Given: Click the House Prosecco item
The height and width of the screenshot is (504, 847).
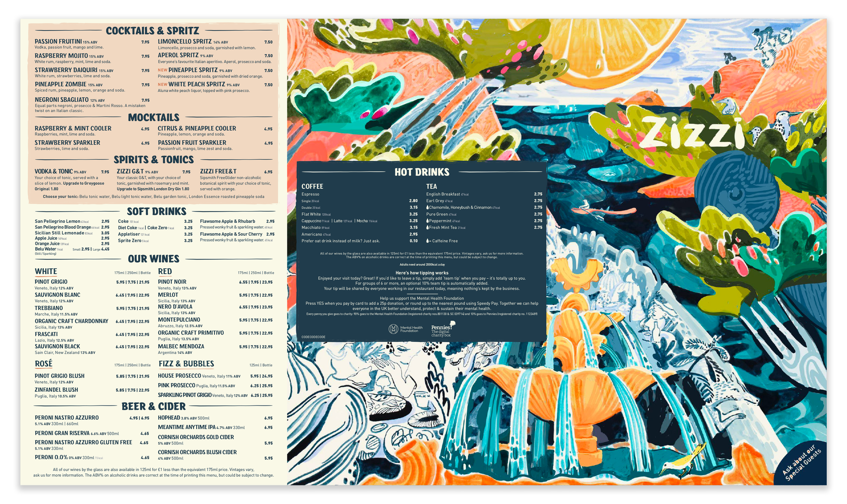Looking at the screenshot, I should pos(179,376).
